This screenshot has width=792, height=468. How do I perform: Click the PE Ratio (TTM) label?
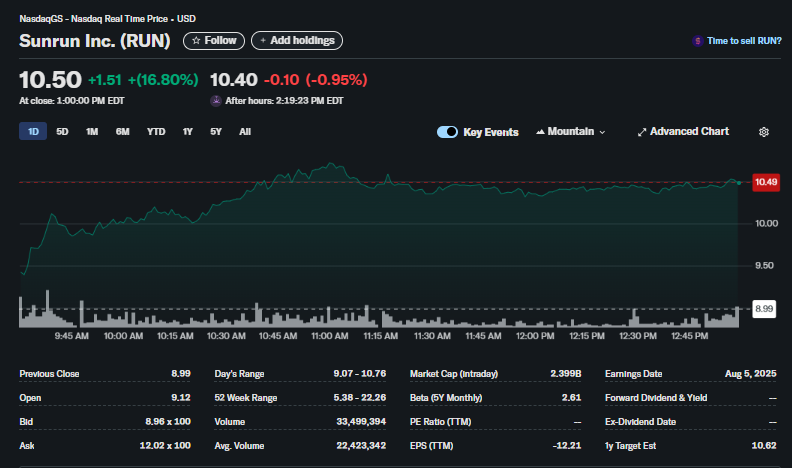coord(440,422)
